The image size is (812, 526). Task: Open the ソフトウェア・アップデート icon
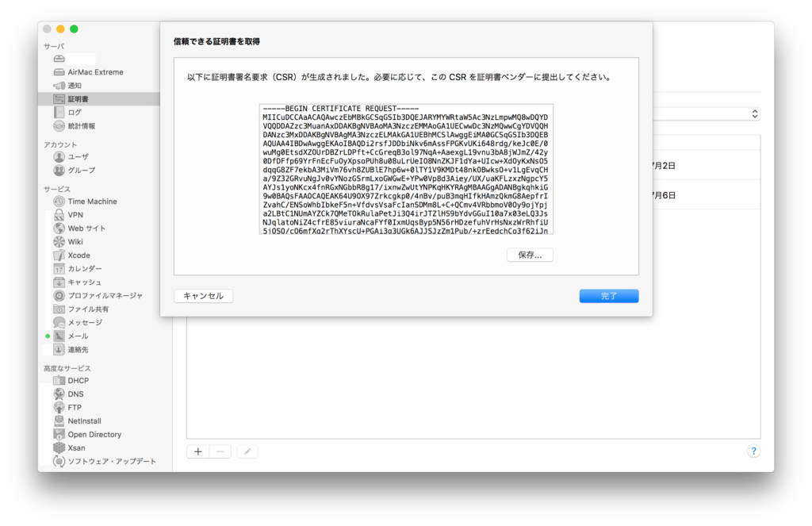[59, 461]
